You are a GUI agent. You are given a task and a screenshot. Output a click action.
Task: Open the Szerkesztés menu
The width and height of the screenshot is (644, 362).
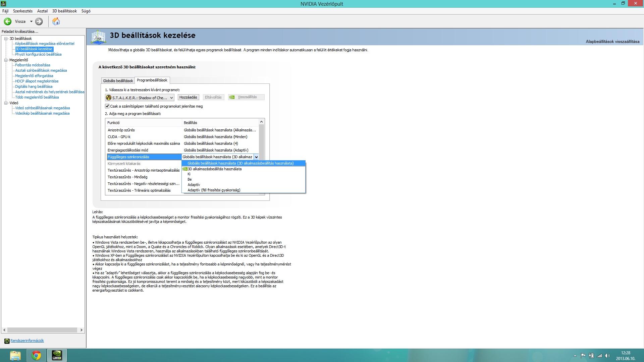point(23,11)
